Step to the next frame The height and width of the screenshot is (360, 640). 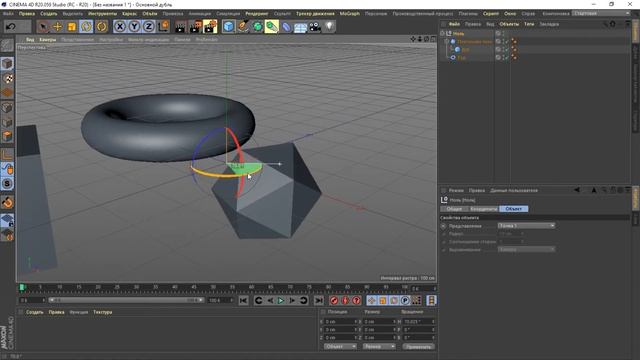coord(292,300)
